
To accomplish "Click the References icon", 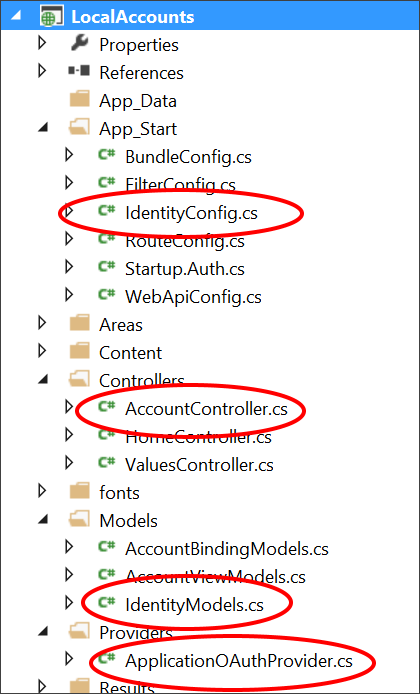I will (x=79, y=71).
